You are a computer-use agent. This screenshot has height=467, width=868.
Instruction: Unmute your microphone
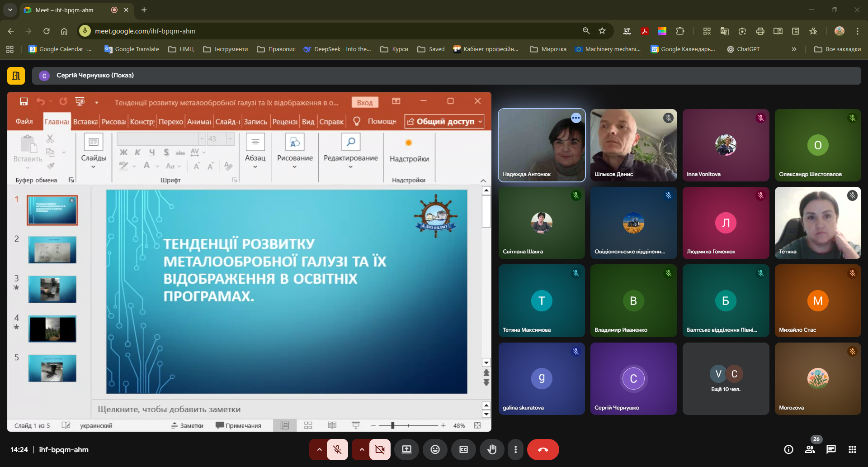click(337, 449)
